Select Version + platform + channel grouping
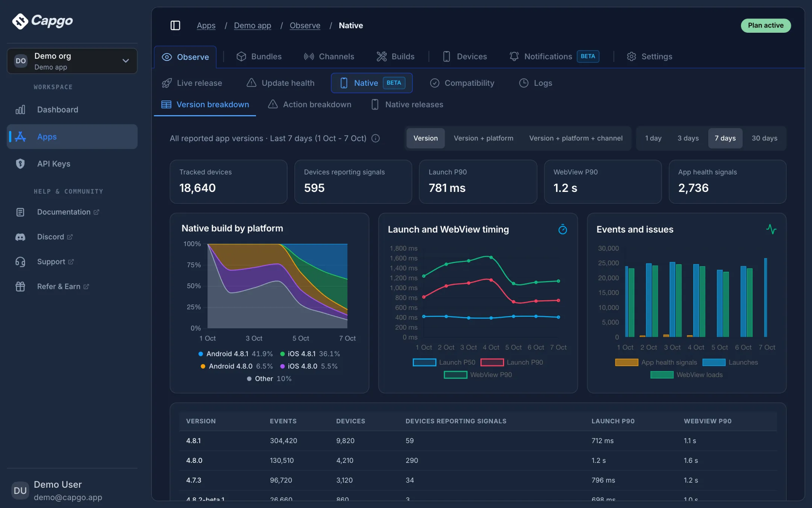The width and height of the screenshot is (812, 508). pyautogui.click(x=576, y=138)
